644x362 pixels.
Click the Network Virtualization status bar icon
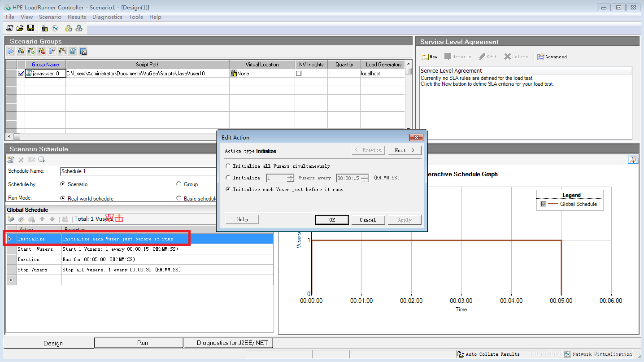567,354
